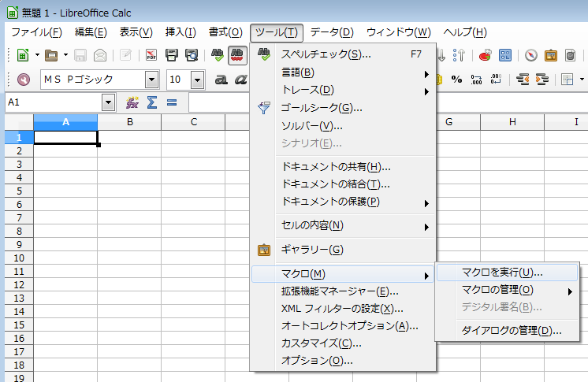Choose スペルチェック(S)... from the Tools menu
This screenshot has width=588, height=382.
click(x=343, y=54)
